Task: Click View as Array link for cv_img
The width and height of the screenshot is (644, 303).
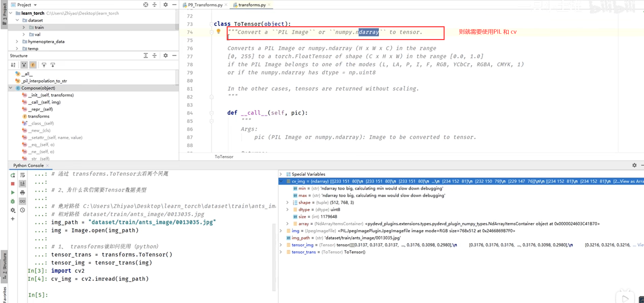Action: point(632,181)
